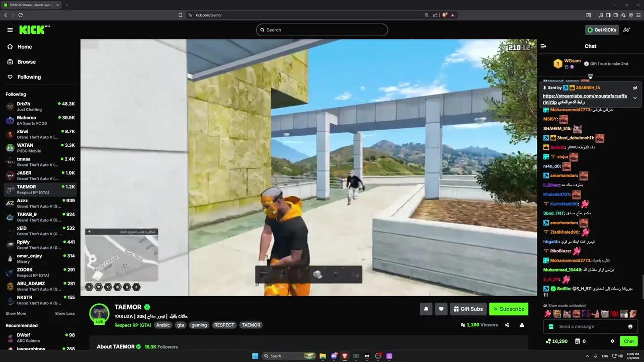Open JASER channel in sidebar
The height and width of the screenshot is (362, 644).
click(x=40, y=176)
